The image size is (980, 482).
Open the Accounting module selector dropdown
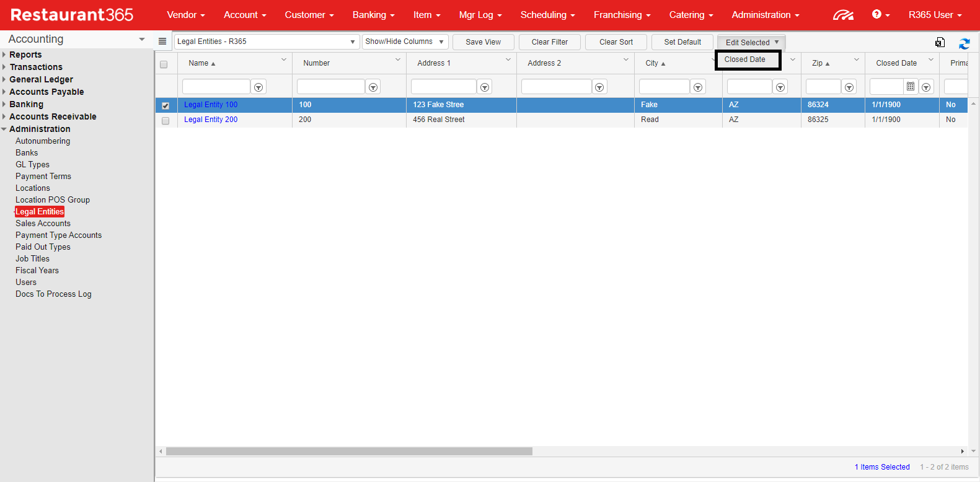coord(142,39)
